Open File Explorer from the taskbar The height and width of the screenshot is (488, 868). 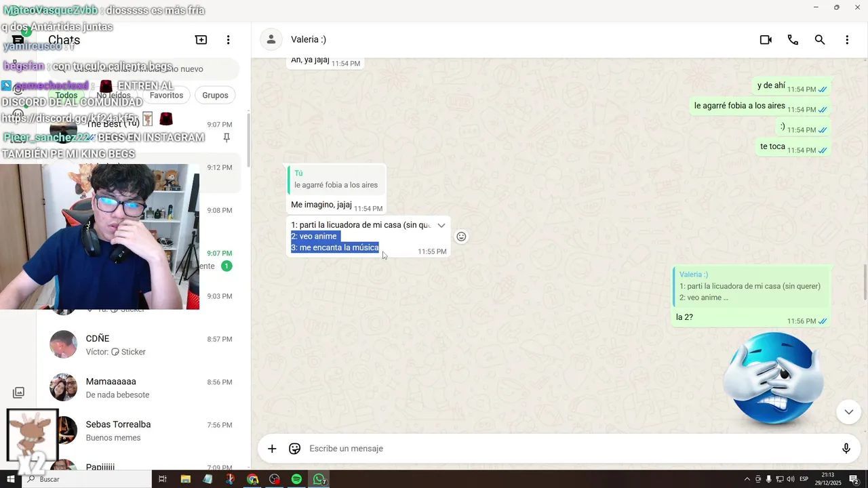coord(185,479)
